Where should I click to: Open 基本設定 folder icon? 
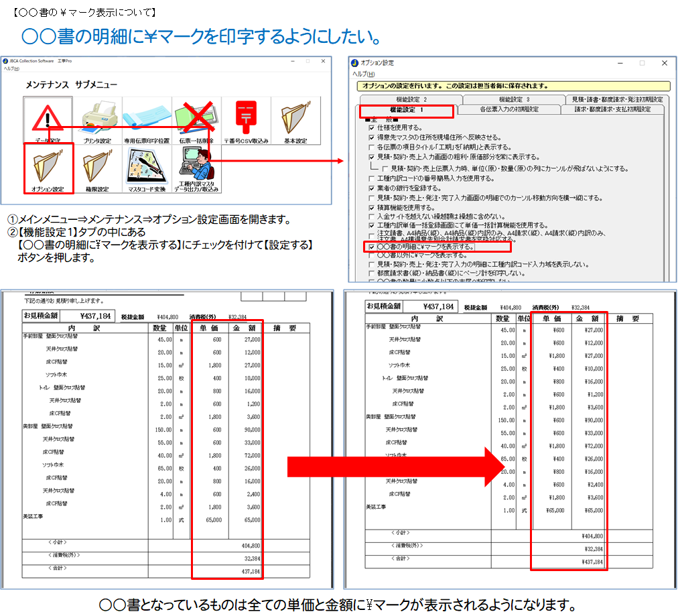295,119
